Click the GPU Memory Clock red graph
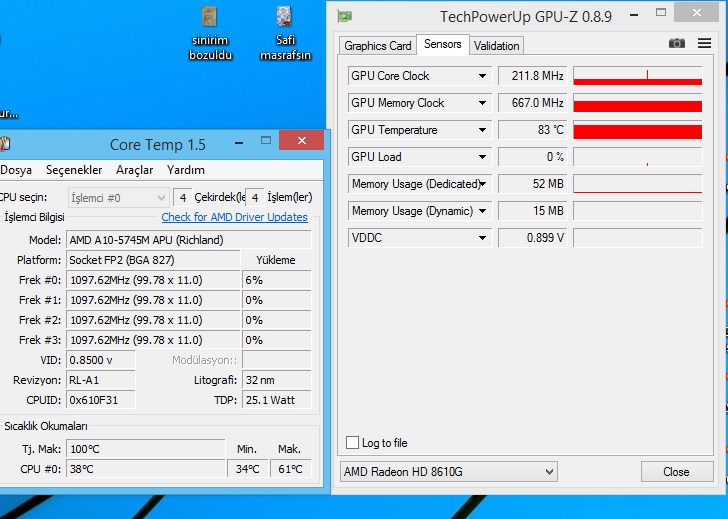The width and height of the screenshot is (728, 519). pos(637,104)
